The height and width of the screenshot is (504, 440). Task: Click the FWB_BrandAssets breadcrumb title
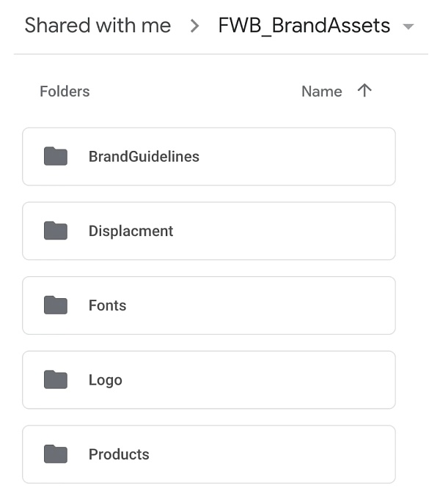point(304,26)
